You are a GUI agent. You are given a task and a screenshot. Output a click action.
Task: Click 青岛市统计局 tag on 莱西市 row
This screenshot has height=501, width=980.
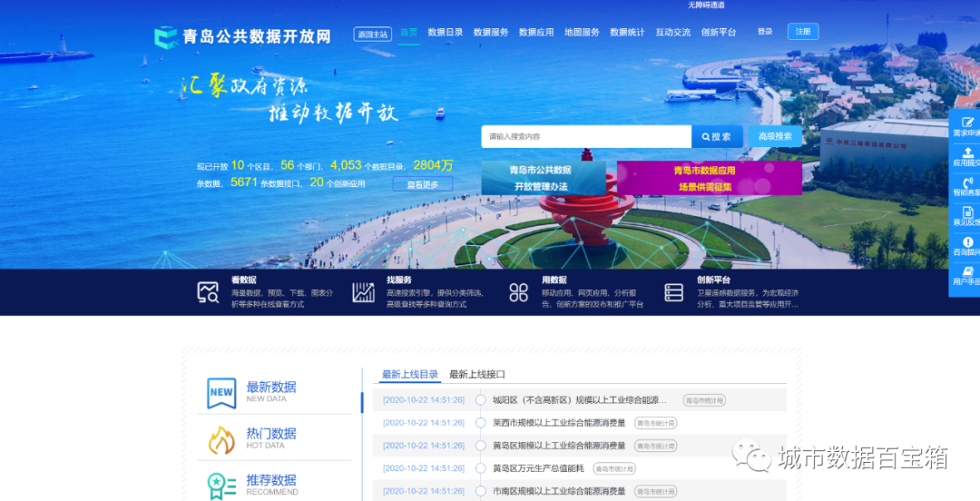pos(656,424)
